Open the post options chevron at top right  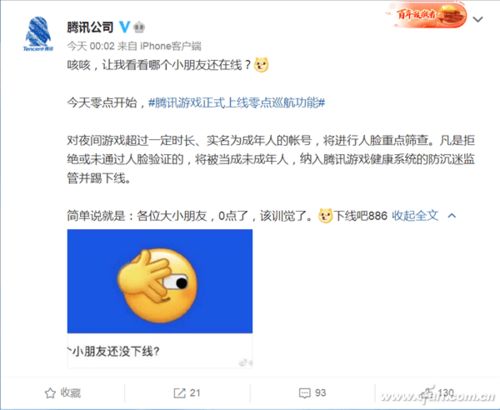pos(478,20)
